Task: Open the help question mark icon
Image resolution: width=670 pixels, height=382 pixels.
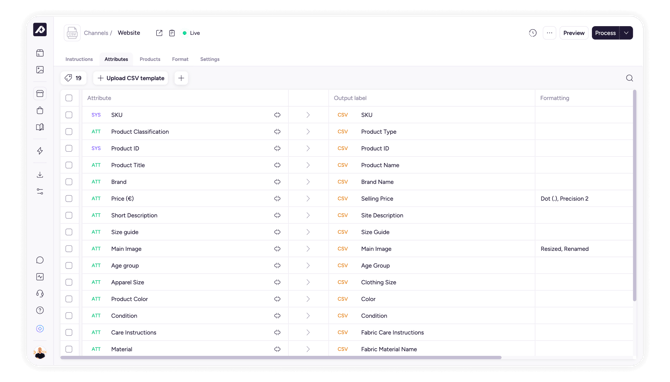Action: (x=40, y=310)
